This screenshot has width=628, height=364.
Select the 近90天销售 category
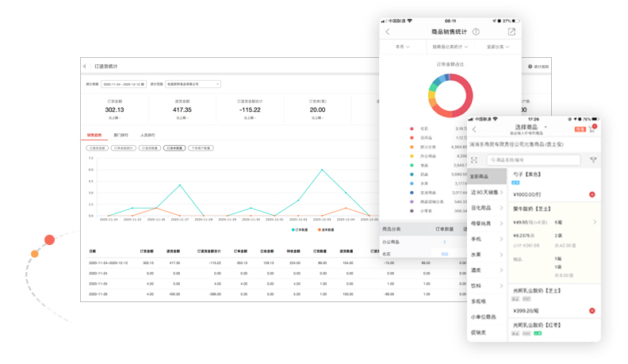tap(486, 193)
